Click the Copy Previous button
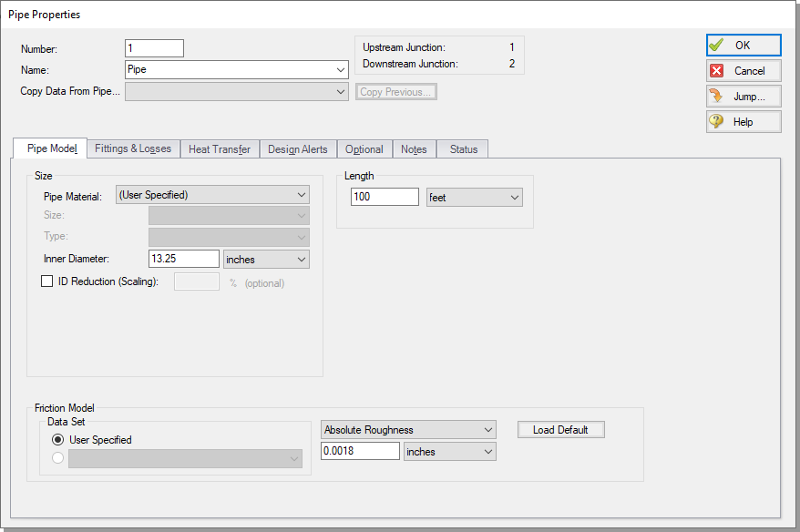The width and height of the screenshot is (800, 532). (x=395, y=91)
